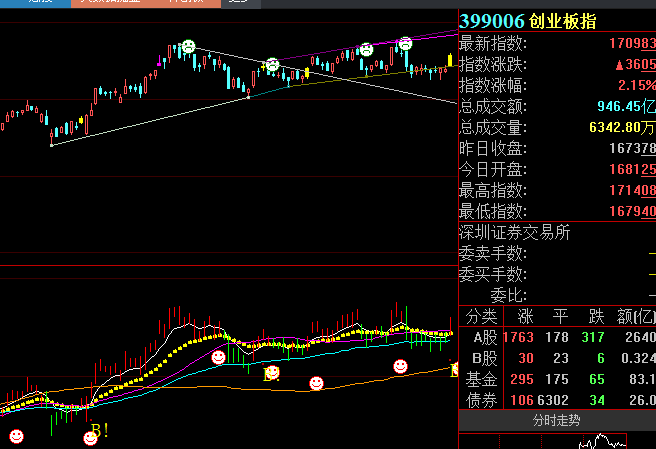Click 基金 advancers count 295
This screenshot has width=656, height=449.
click(522, 379)
